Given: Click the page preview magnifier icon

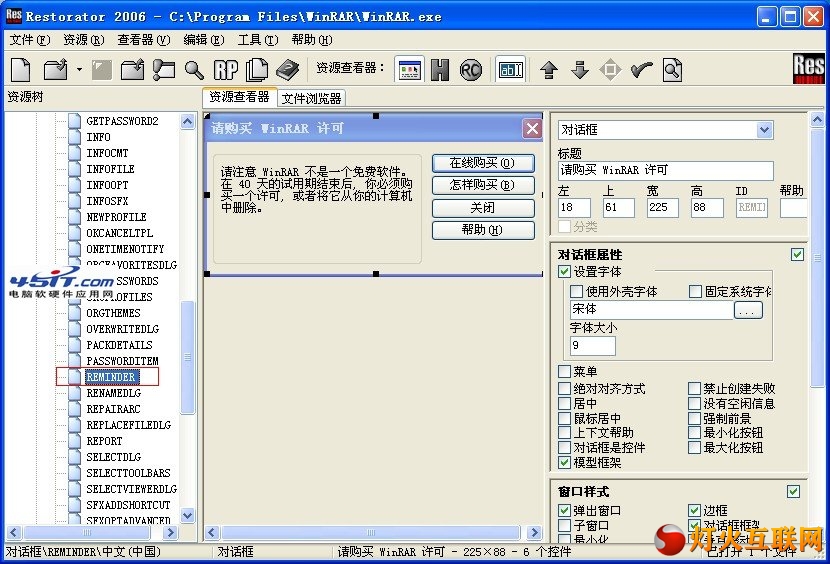Looking at the screenshot, I should [672, 69].
